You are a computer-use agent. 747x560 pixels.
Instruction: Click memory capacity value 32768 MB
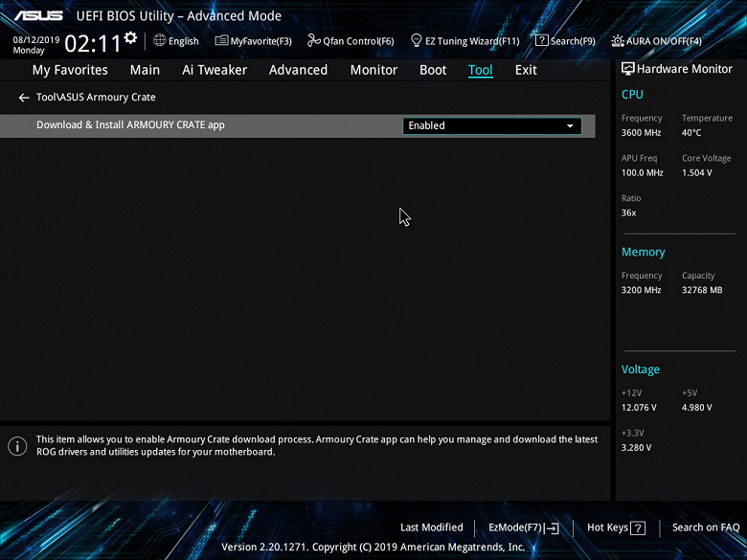(x=702, y=290)
